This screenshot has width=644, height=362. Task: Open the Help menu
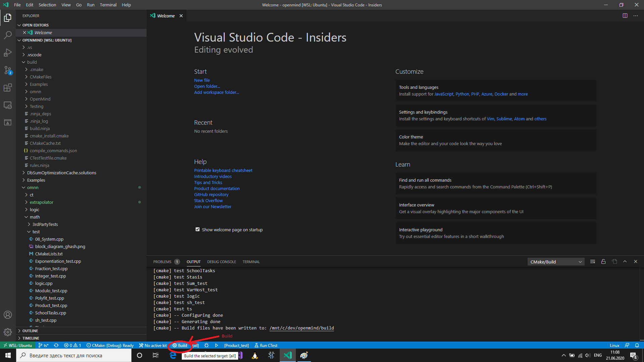tap(126, 5)
